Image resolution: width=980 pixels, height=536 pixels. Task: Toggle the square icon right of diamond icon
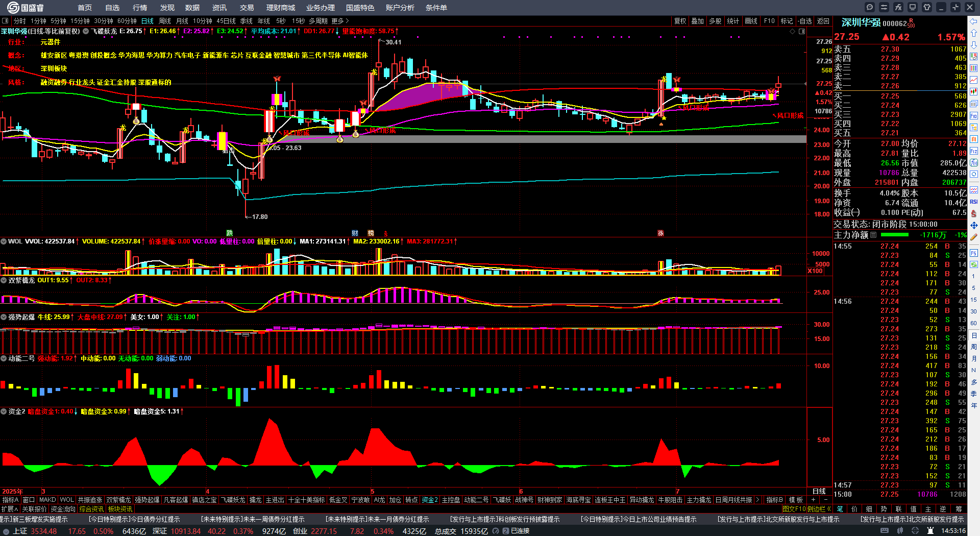[802, 32]
